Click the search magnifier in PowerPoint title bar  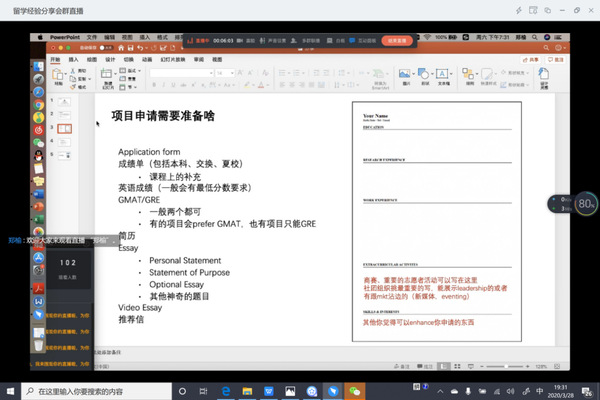coord(546,48)
